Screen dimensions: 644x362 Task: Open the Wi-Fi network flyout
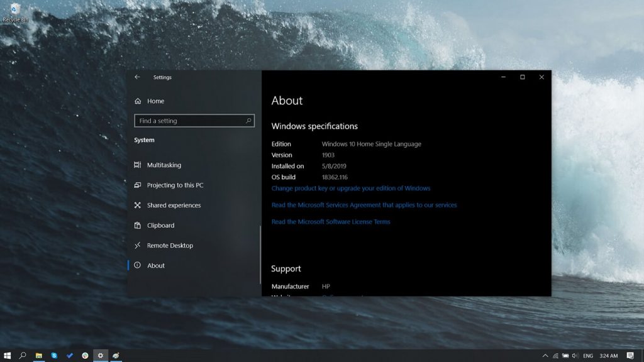555,356
